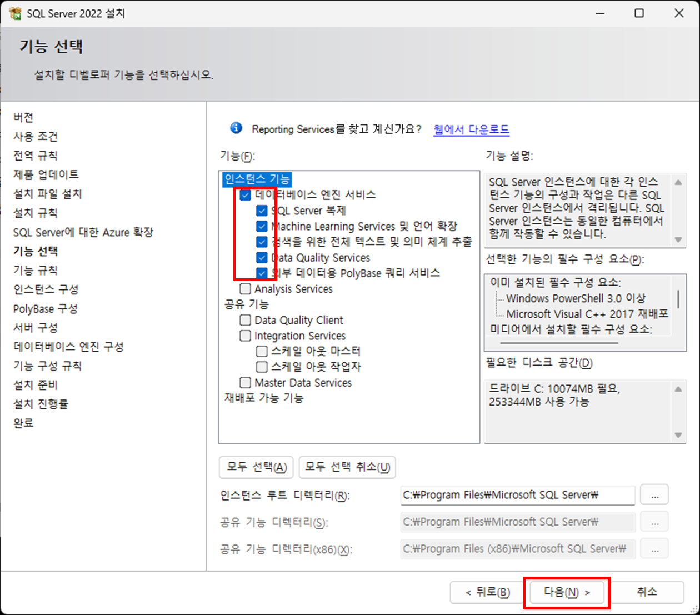Uncheck Data Quality Services checkbox
Viewport: 700px width, 615px height.
(x=262, y=257)
